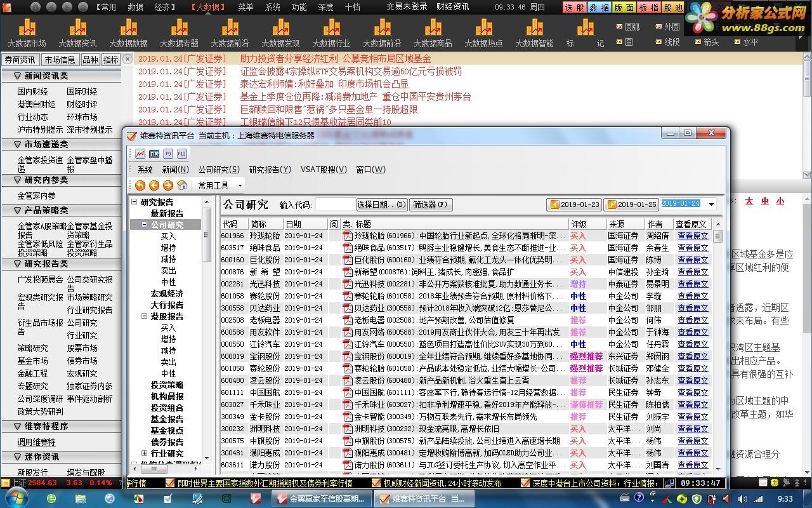This screenshot has width=812, height=508.
Task: Select the 线段 drawing tool
Action: coord(667,42)
